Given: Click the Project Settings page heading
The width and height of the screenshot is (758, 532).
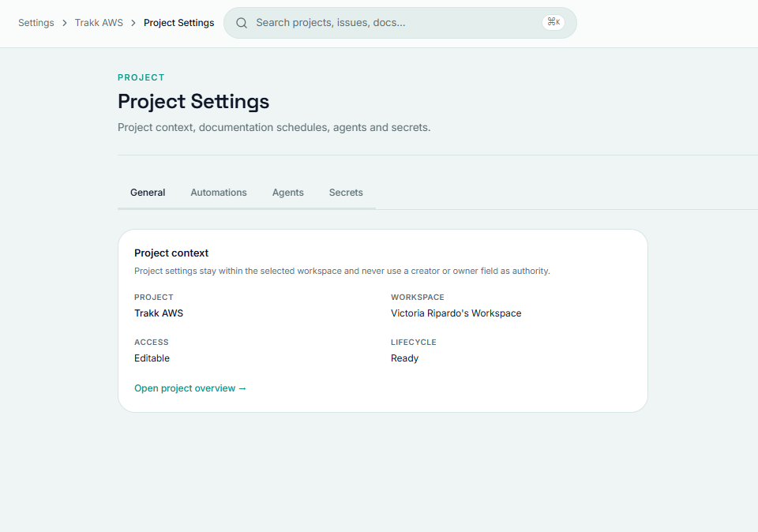Looking at the screenshot, I should 193,102.
